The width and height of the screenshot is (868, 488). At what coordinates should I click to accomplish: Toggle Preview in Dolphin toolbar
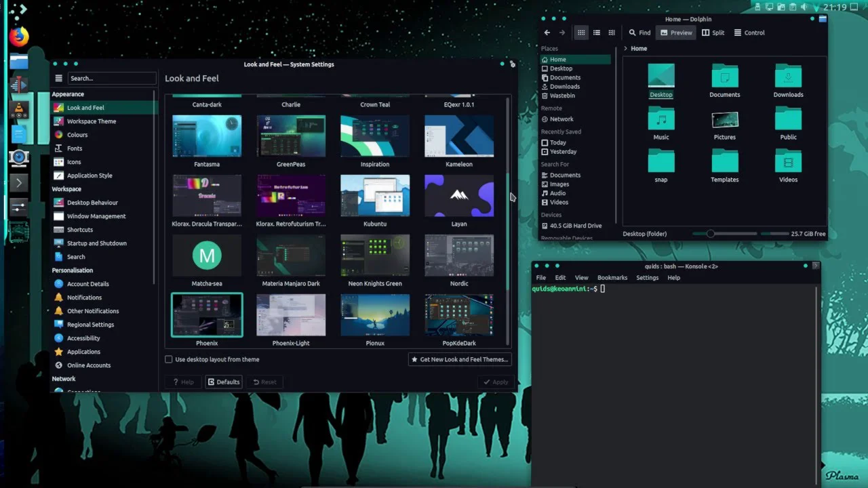tap(676, 33)
